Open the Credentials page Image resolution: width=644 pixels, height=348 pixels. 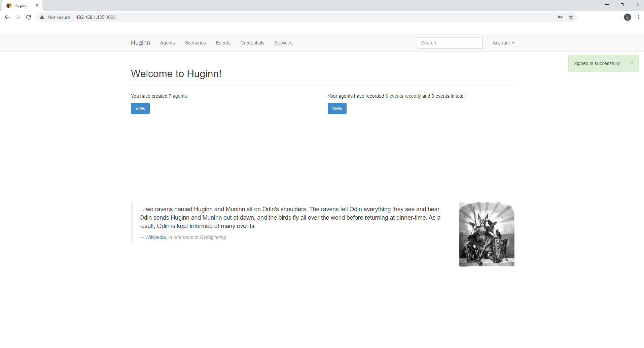(x=252, y=43)
